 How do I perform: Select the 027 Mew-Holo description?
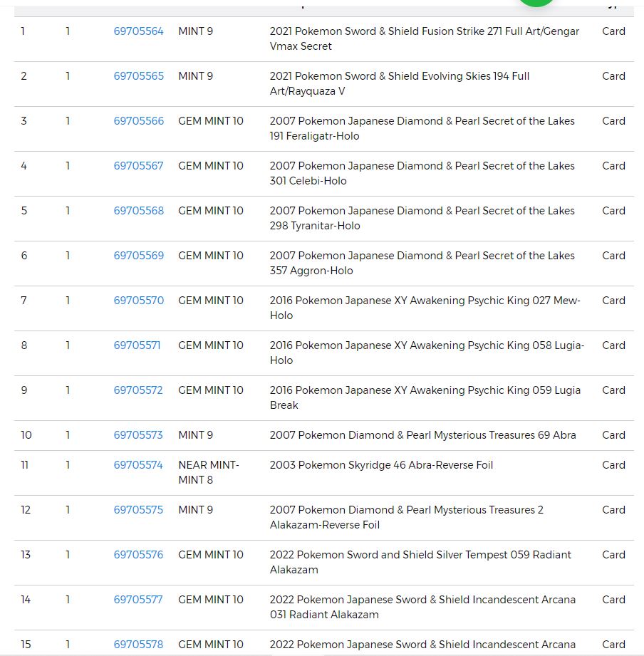tap(425, 308)
